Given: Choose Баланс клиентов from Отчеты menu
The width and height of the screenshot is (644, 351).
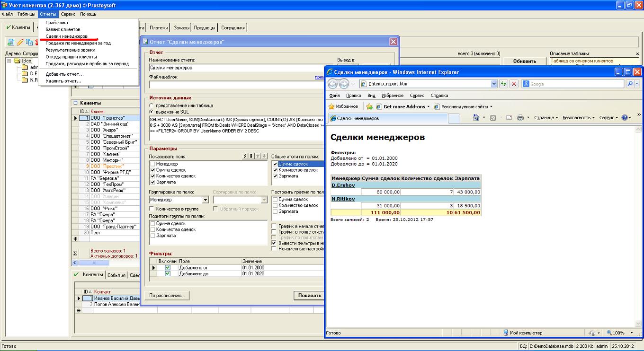Looking at the screenshot, I should 63,29.
